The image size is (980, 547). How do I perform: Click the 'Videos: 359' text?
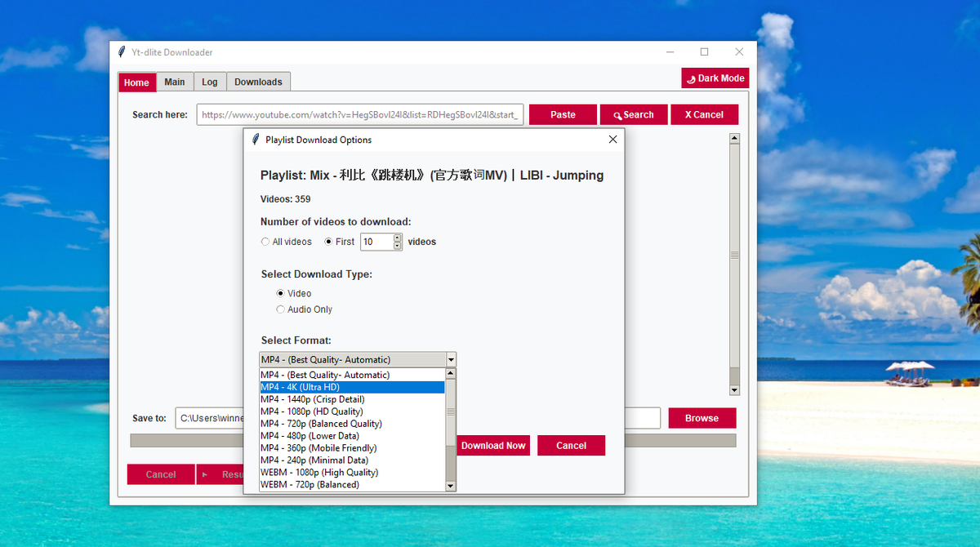[285, 199]
